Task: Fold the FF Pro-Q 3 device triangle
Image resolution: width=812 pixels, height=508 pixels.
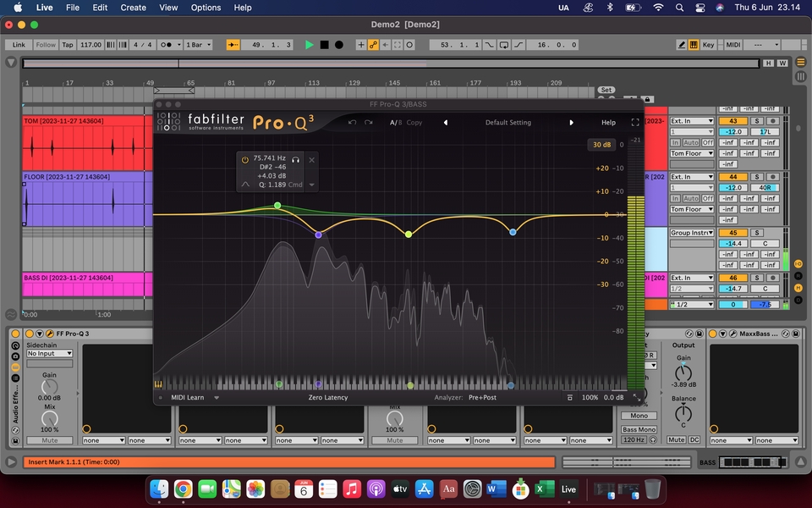Action: coord(40,334)
